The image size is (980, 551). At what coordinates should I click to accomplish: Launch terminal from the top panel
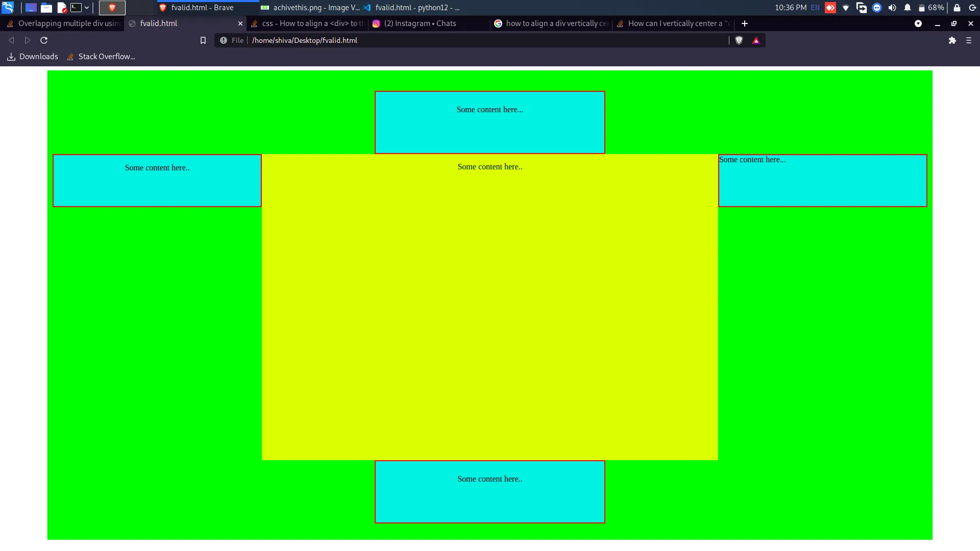click(x=76, y=7)
